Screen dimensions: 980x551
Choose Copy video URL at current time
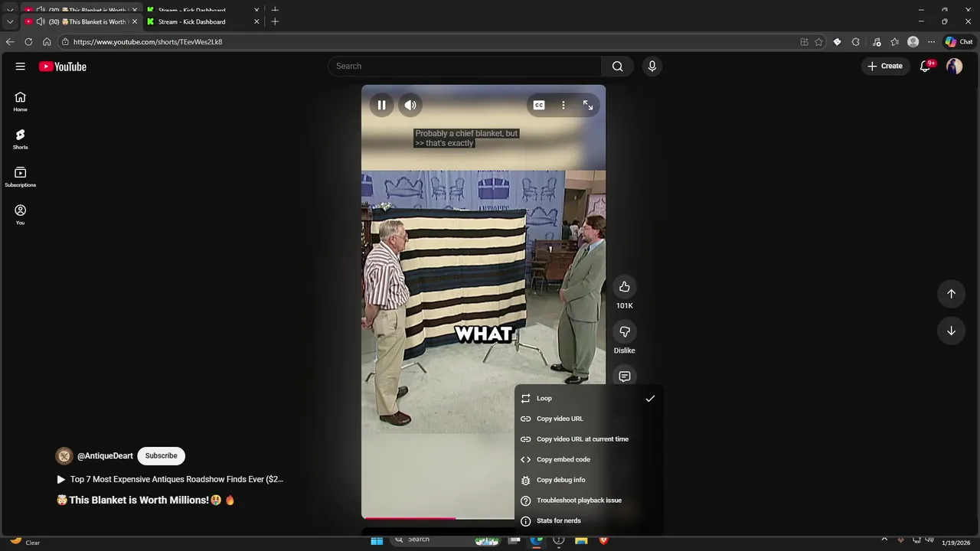pyautogui.click(x=588, y=439)
